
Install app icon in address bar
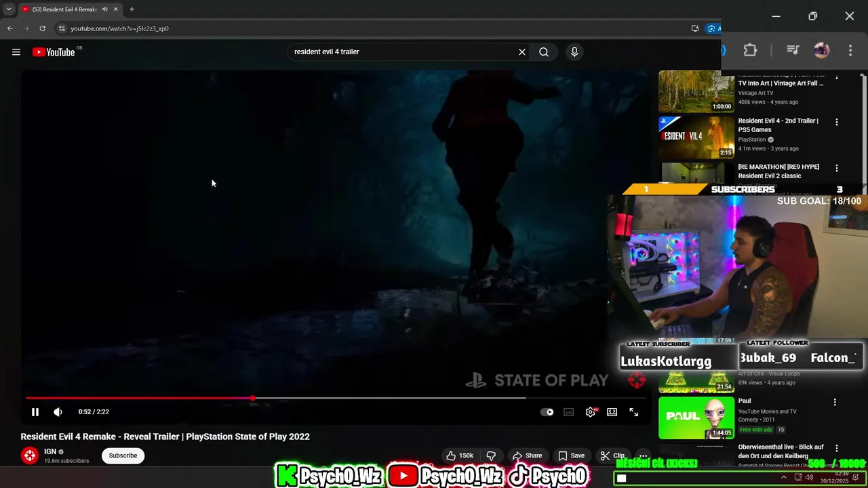coord(695,28)
